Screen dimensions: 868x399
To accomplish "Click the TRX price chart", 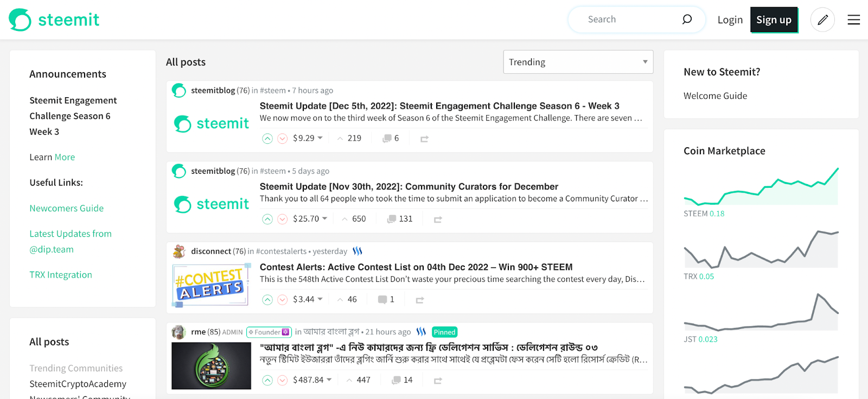I will 761,249.
